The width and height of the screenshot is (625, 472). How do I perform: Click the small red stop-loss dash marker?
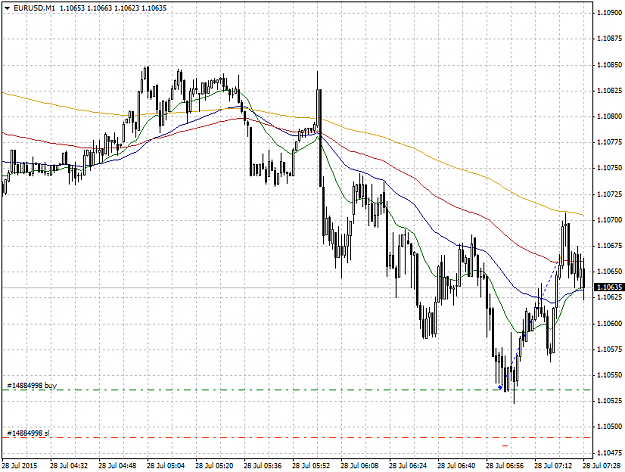pos(505,445)
